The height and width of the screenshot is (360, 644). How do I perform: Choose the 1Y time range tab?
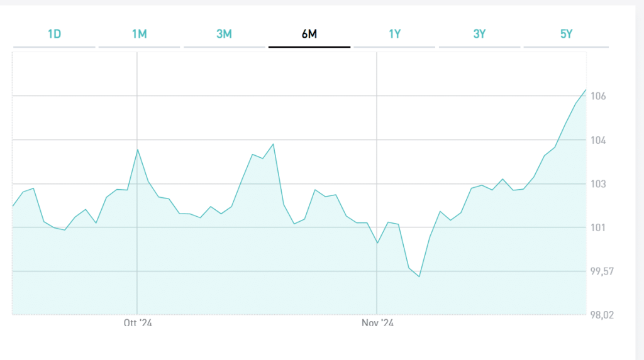394,34
